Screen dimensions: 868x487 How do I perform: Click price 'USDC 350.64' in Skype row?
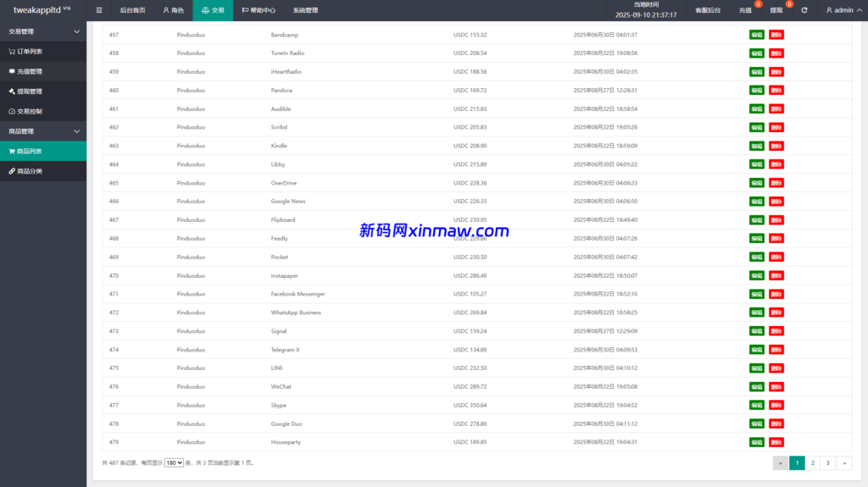(x=470, y=405)
